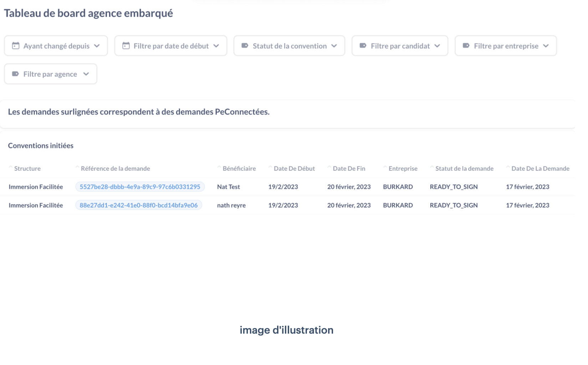Click the tag icon in 'Filtre par entreprise'
This screenshot has height=365, width=588.
click(x=466, y=46)
